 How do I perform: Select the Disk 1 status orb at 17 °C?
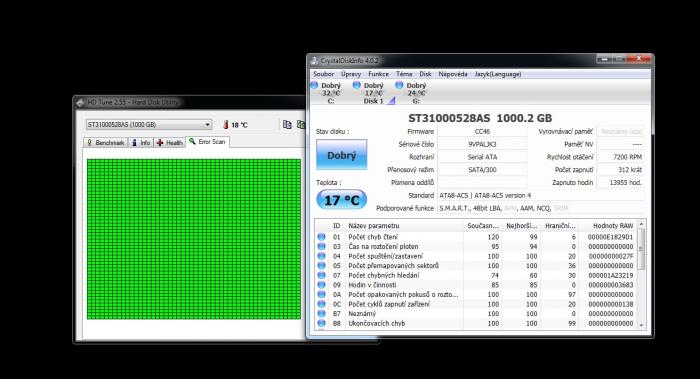pyautogui.click(x=356, y=85)
